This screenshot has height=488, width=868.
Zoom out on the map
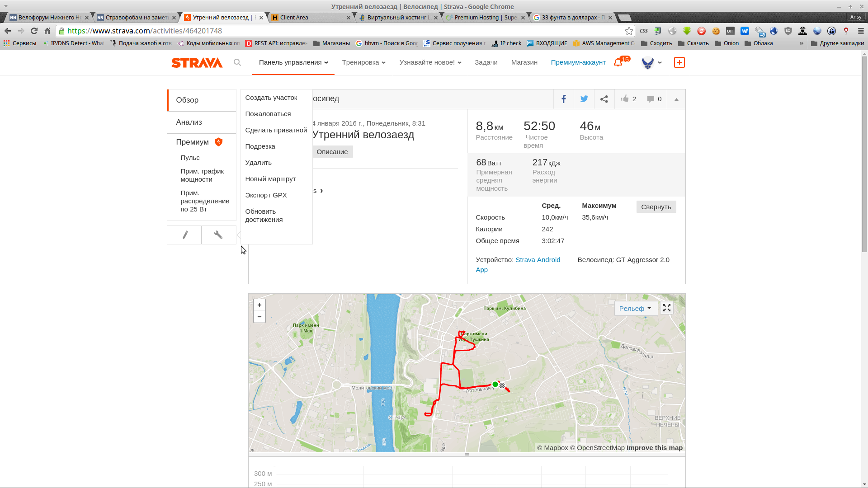pyautogui.click(x=259, y=317)
